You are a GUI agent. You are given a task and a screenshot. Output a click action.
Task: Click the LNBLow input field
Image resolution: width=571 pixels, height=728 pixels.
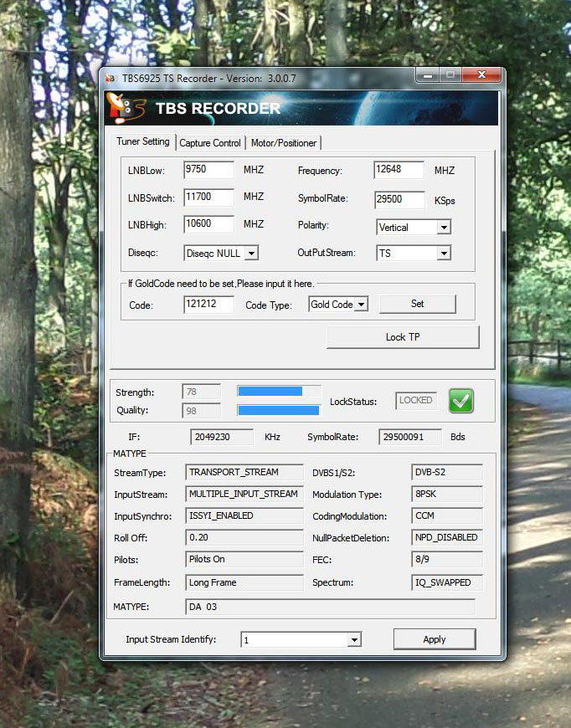208,170
